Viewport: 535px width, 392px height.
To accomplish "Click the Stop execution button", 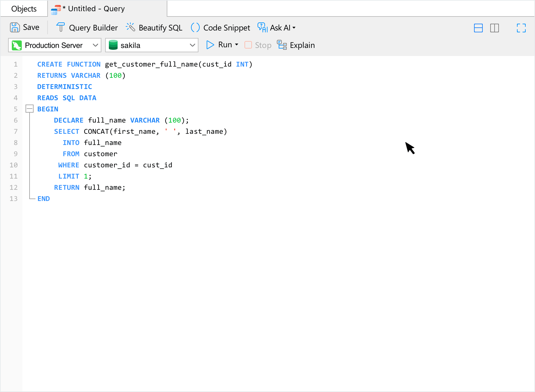I will 258,45.
